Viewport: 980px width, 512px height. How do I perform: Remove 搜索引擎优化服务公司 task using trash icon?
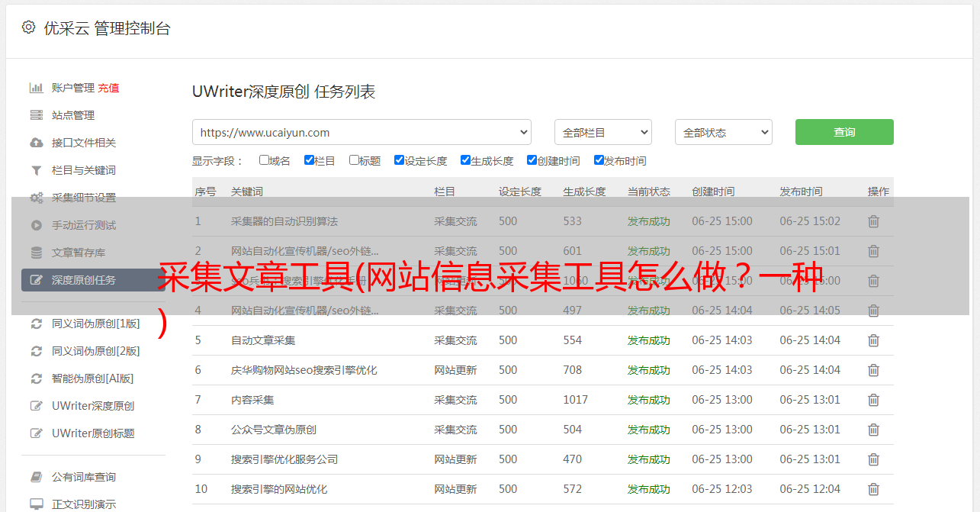tap(874, 459)
